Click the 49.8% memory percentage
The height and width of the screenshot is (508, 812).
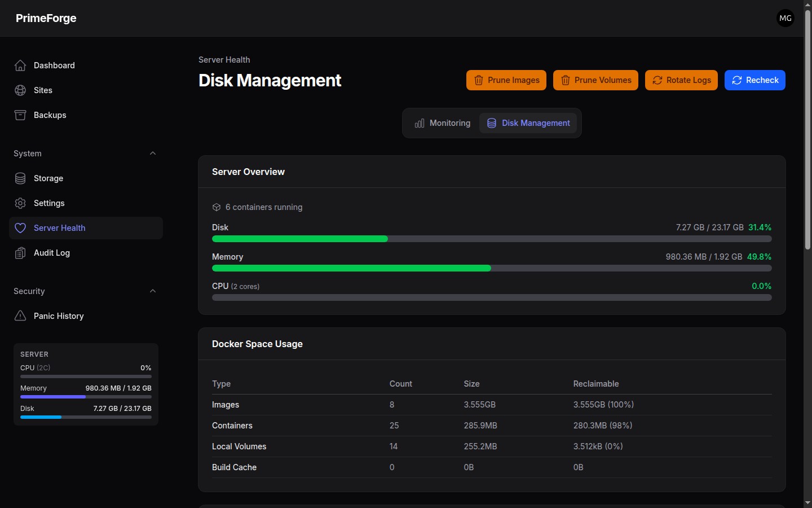760,257
